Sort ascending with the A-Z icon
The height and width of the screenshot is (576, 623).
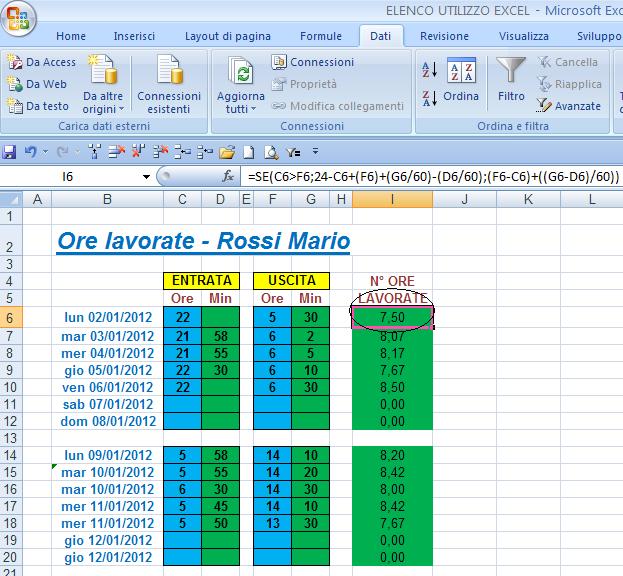[x=430, y=70]
